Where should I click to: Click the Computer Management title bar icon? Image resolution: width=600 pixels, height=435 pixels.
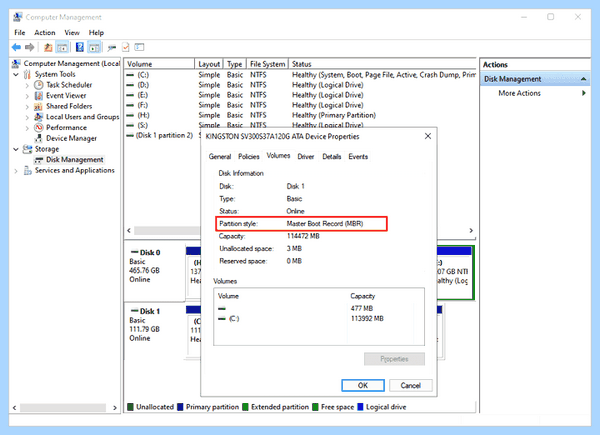point(18,17)
